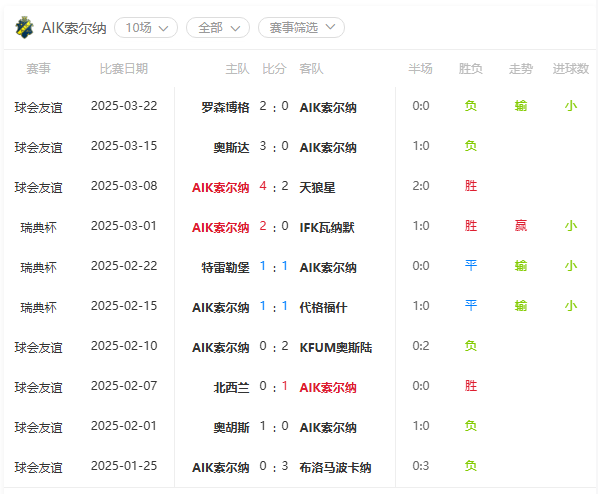Screen dimensions: 598x494
Task: Open the IFK瓦纳默 team link
Action: click(x=327, y=228)
